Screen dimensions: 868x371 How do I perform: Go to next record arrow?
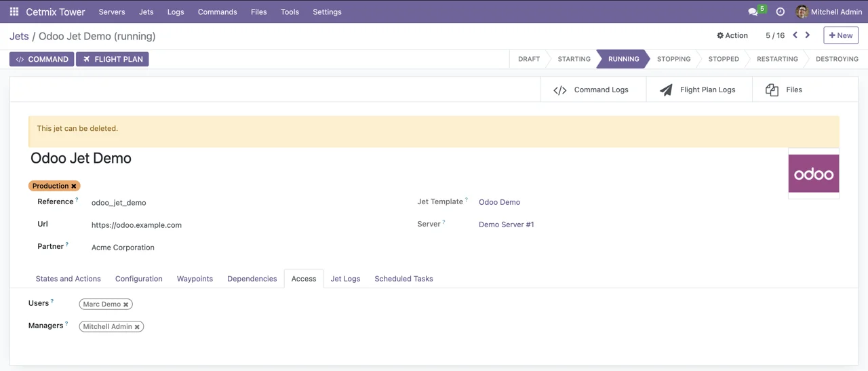pos(807,35)
